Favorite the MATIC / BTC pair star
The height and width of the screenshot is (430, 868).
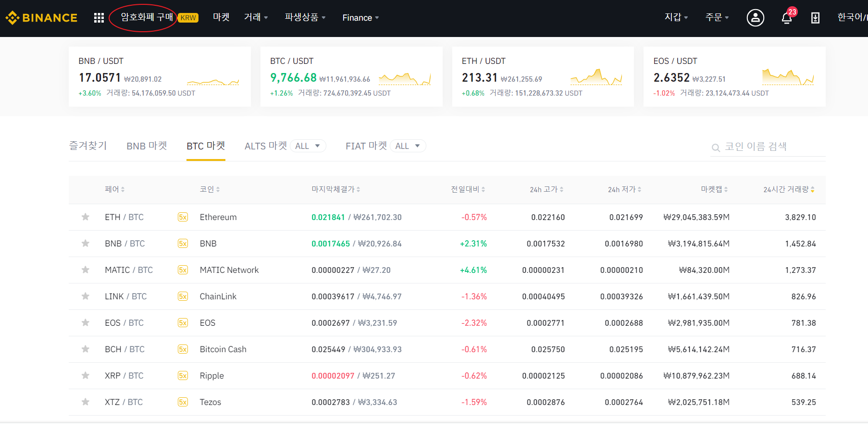[x=86, y=270]
